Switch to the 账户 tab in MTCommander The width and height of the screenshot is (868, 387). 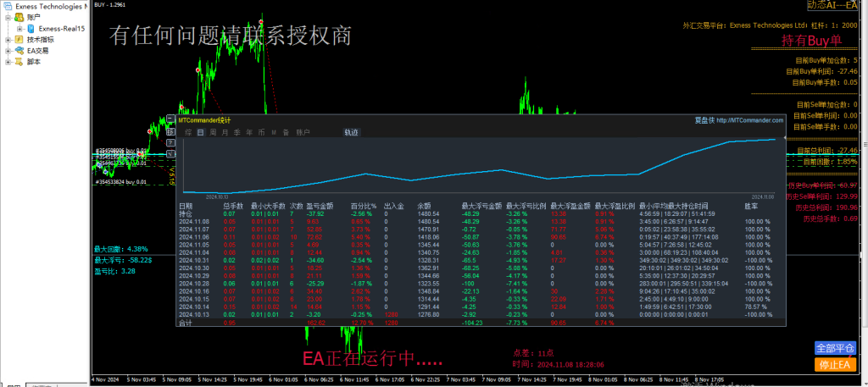(x=303, y=132)
